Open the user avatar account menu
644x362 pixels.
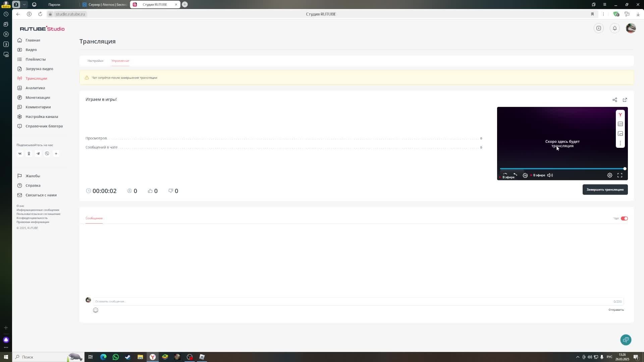(x=631, y=28)
